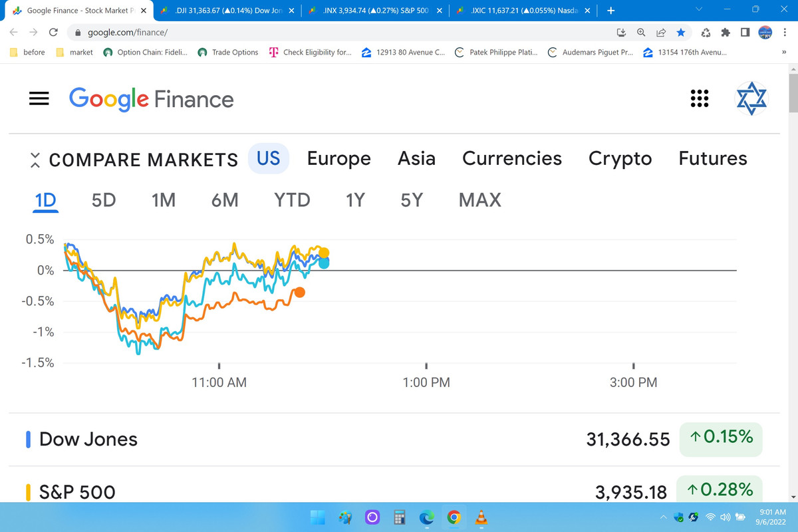Image resolution: width=798 pixels, height=532 pixels.
Task: Switch to the .INX S&P 500 browser tab
Action: (x=376, y=11)
